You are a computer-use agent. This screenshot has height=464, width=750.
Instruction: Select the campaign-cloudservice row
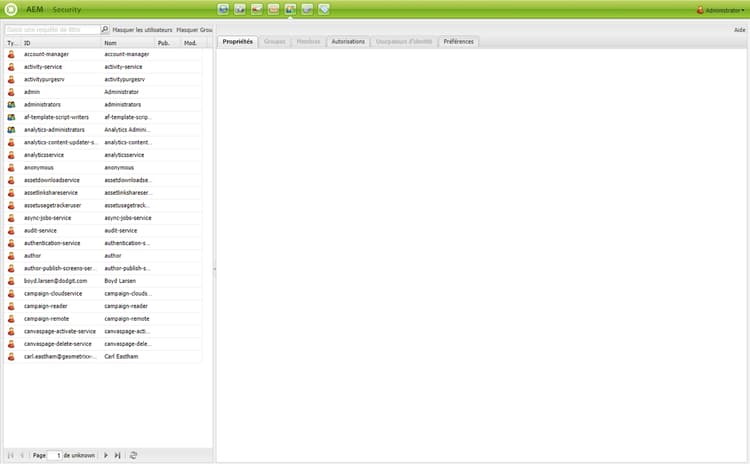click(103, 294)
